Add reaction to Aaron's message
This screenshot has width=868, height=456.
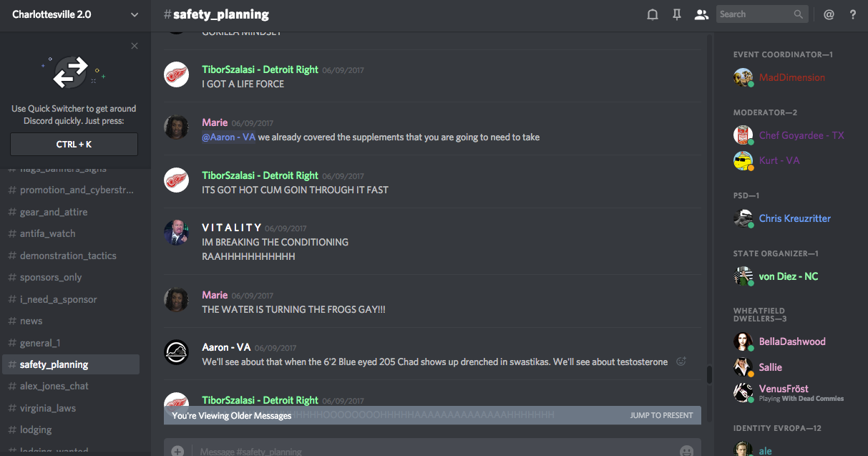click(x=681, y=362)
